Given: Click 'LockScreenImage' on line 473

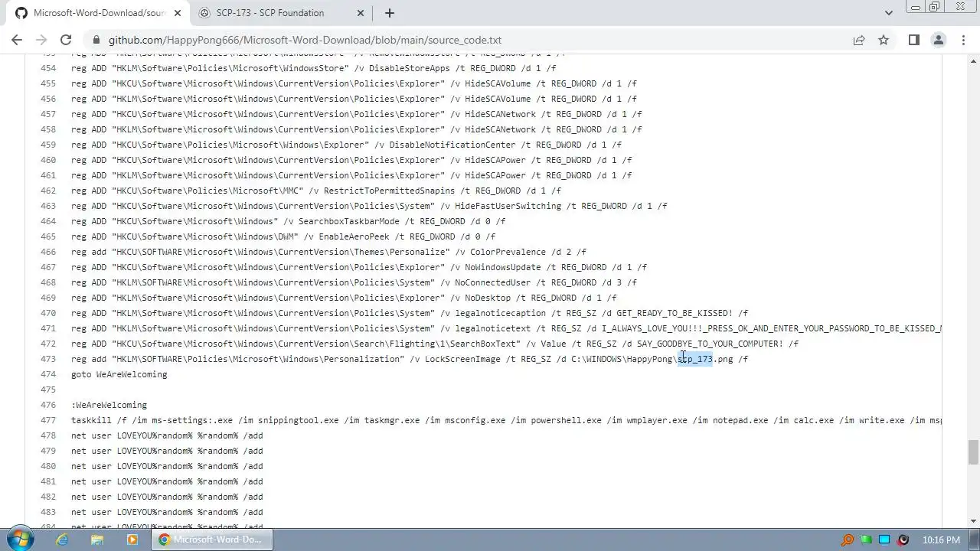Looking at the screenshot, I should (x=462, y=359).
